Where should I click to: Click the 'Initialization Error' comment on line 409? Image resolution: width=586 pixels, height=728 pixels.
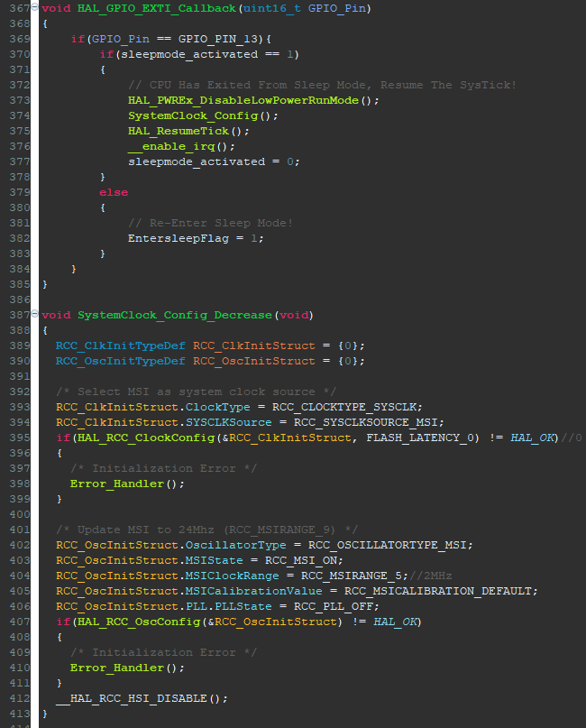pyautogui.click(x=164, y=652)
